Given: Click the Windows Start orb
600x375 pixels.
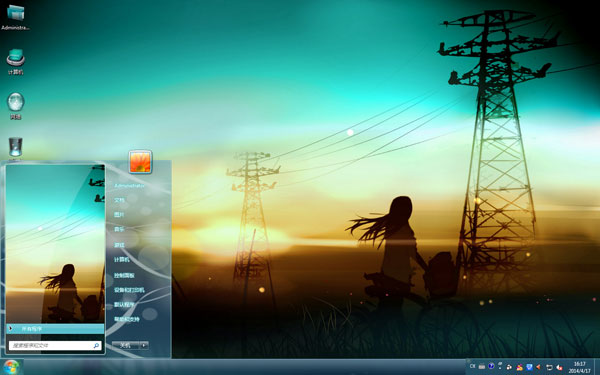Looking at the screenshot, I should tap(11, 367).
